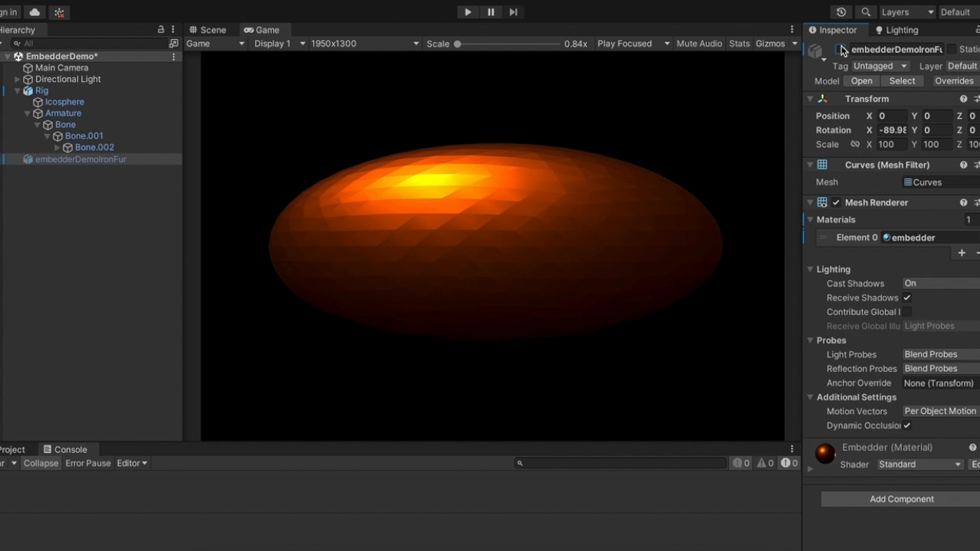
Task: Open the Undo History icon
Action: click(841, 12)
